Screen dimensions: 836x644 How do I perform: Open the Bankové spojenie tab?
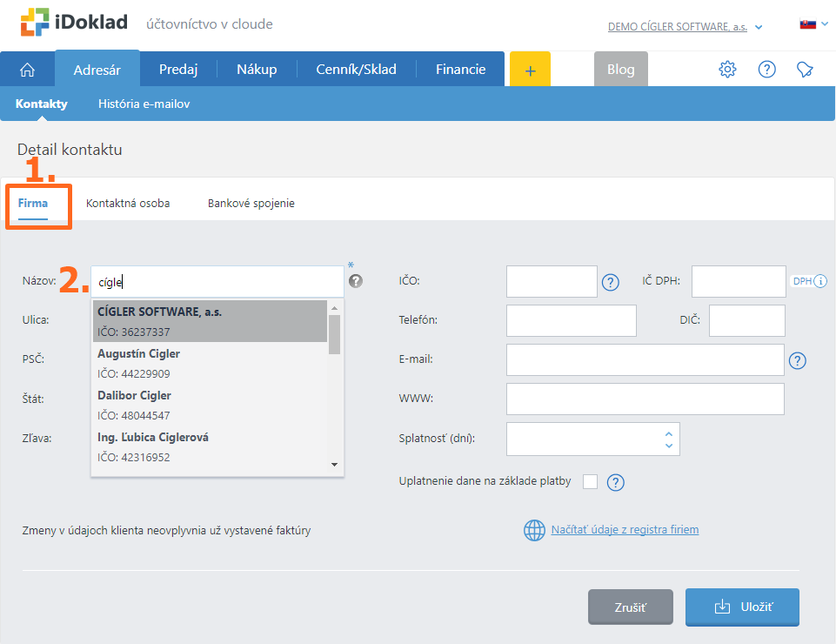click(x=251, y=204)
